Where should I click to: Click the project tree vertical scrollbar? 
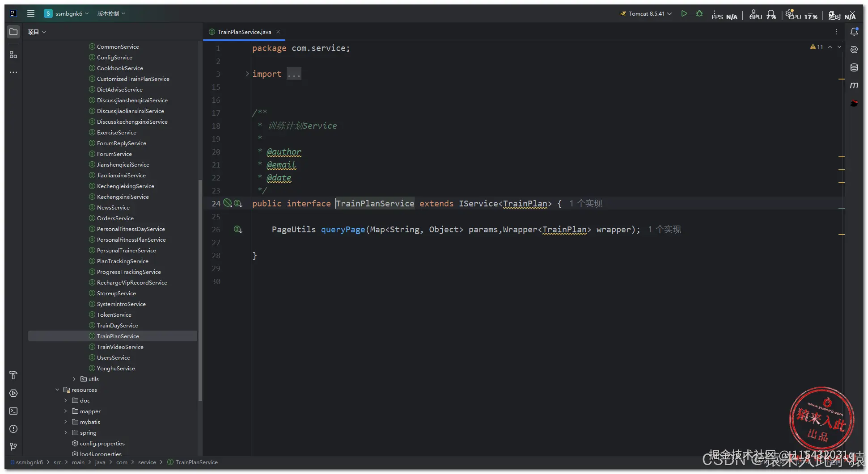(x=200, y=290)
